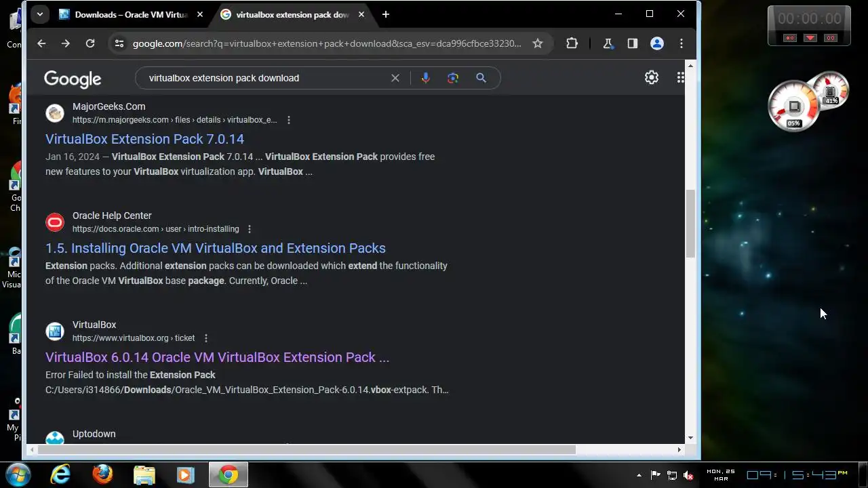Image resolution: width=868 pixels, height=488 pixels.
Task: Click the muted volume tray icon
Action: click(x=689, y=475)
